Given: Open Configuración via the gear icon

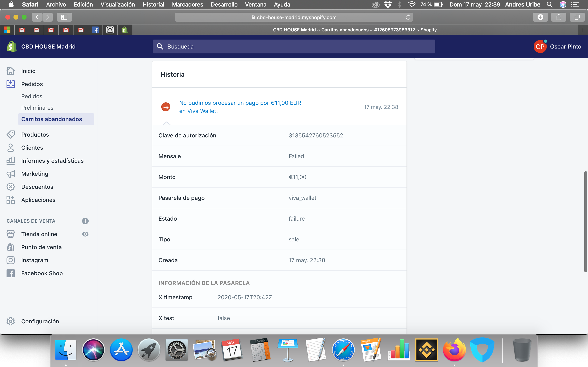Looking at the screenshot, I should tap(11, 321).
